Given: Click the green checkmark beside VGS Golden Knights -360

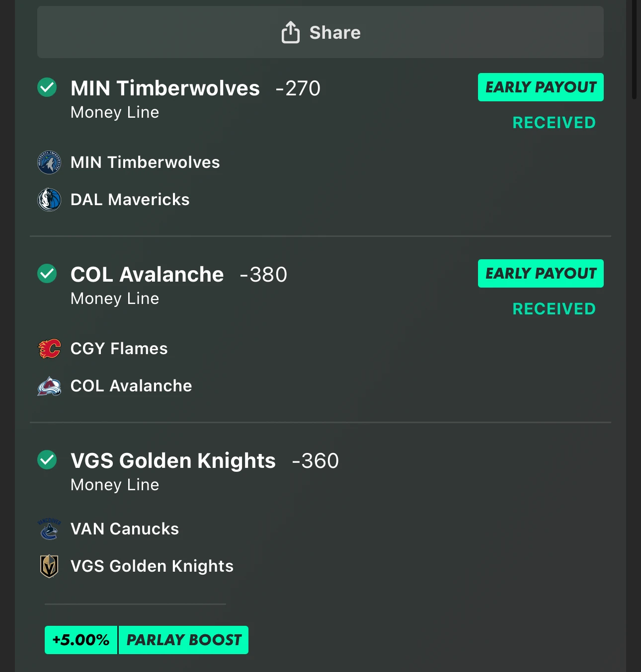Looking at the screenshot, I should point(47,460).
